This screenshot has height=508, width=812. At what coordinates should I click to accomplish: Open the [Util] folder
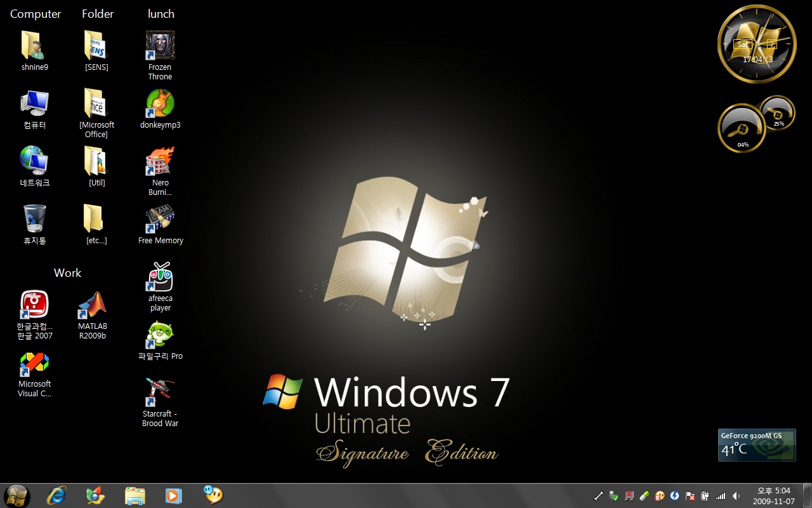point(96,161)
